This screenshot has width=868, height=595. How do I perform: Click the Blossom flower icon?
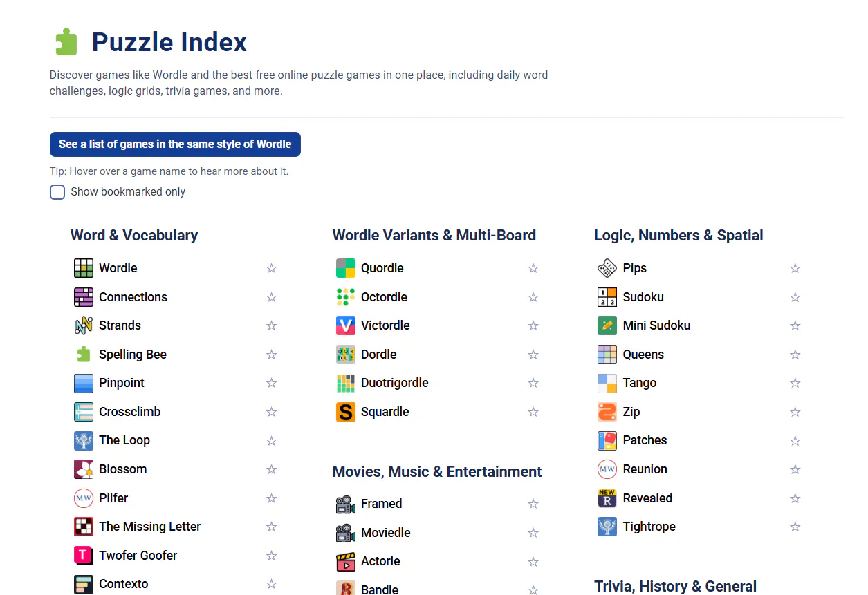[x=84, y=469]
